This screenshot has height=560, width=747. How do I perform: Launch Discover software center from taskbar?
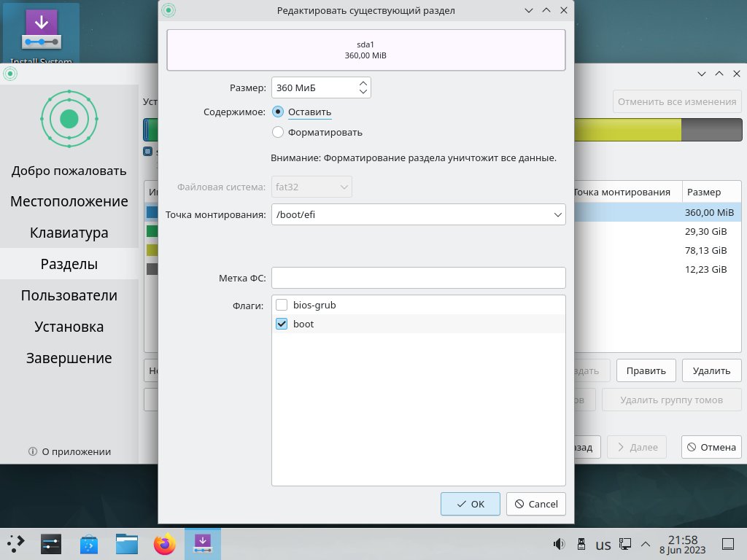click(88, 544)
